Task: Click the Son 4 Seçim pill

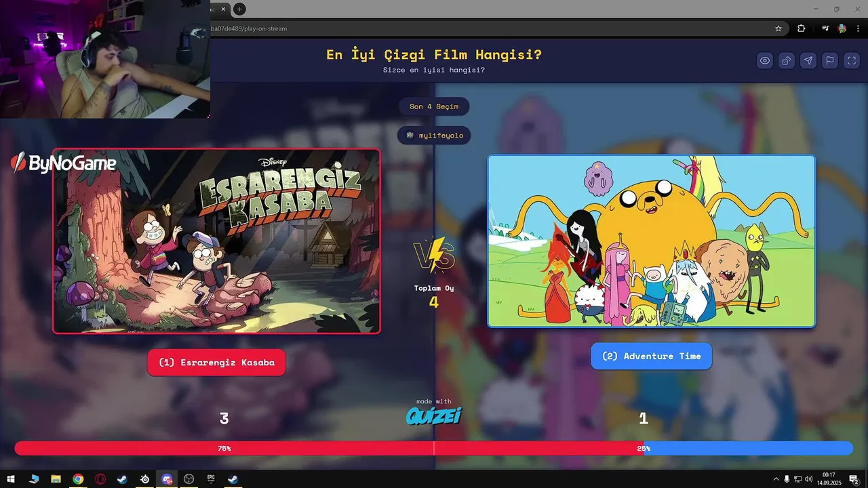Action: point(434,106)
